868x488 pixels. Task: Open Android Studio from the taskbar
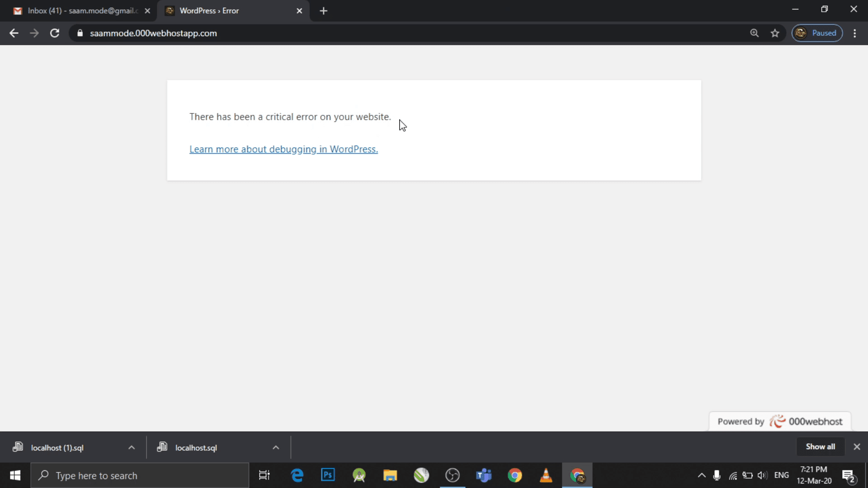click(359, 475)
